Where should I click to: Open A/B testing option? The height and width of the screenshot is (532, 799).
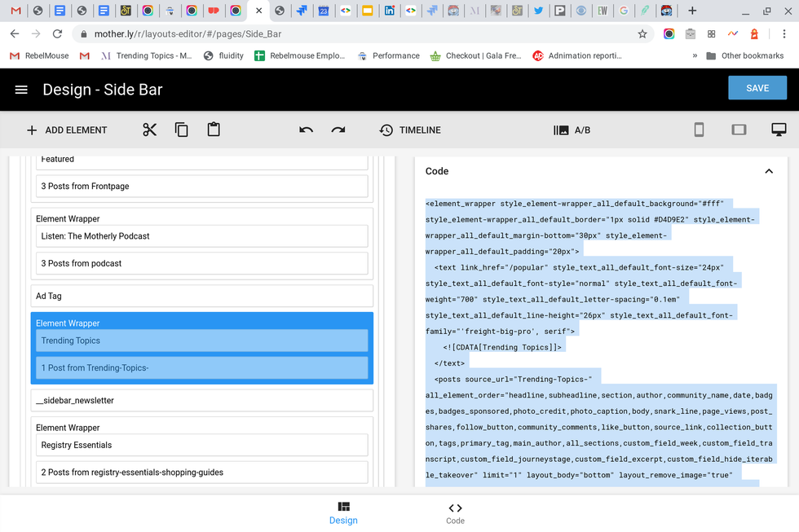tap(572, 130)
